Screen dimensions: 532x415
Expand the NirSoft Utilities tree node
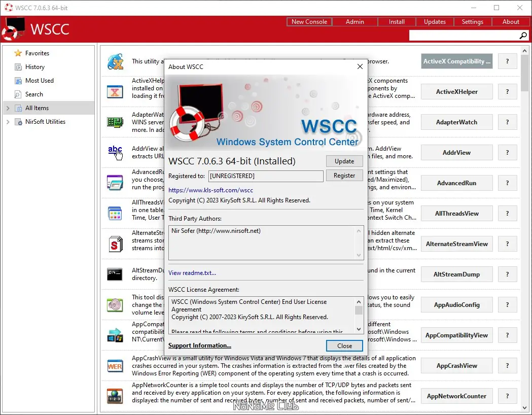(x=8, y=122)
